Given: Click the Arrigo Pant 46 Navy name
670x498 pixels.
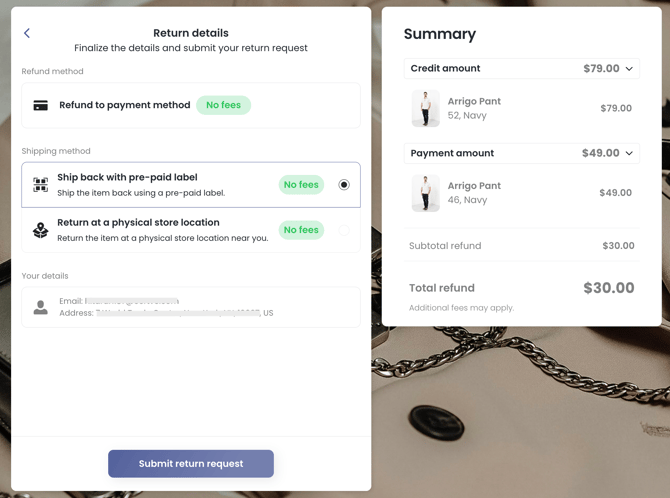Looking at the screenshot, I should (x=474, y=186).
